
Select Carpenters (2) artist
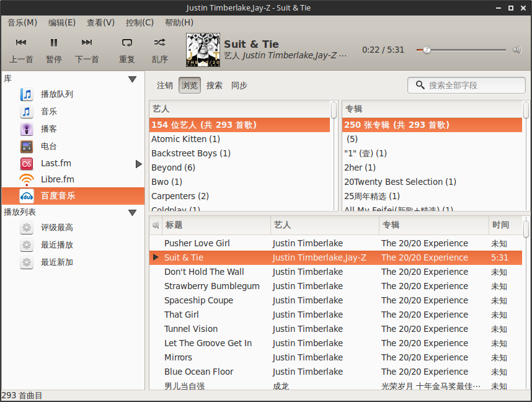pyautogui.click(x=239, y=196)
